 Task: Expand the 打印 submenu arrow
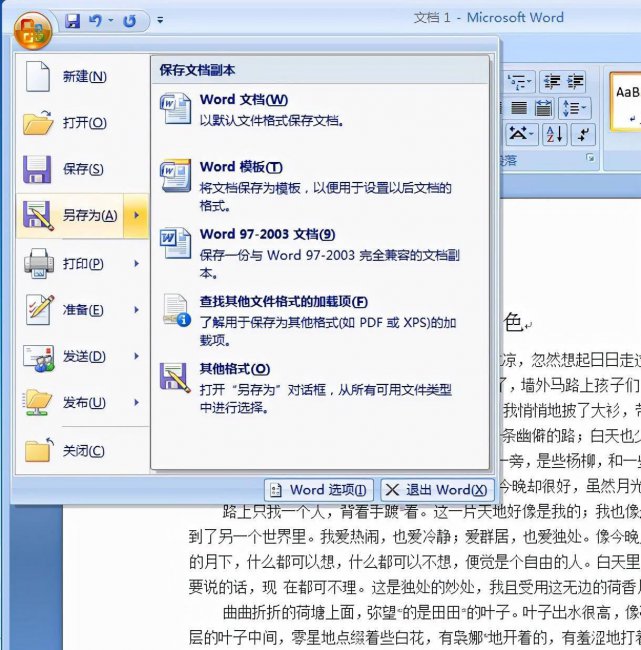(x=136, y=264)
